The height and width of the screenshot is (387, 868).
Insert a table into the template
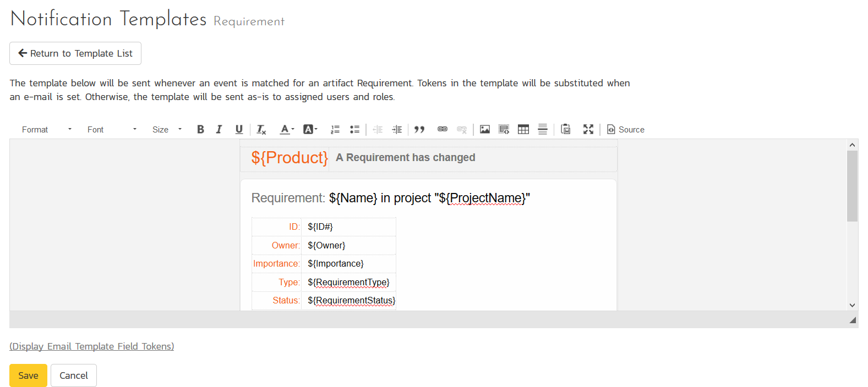coord(523,129)
